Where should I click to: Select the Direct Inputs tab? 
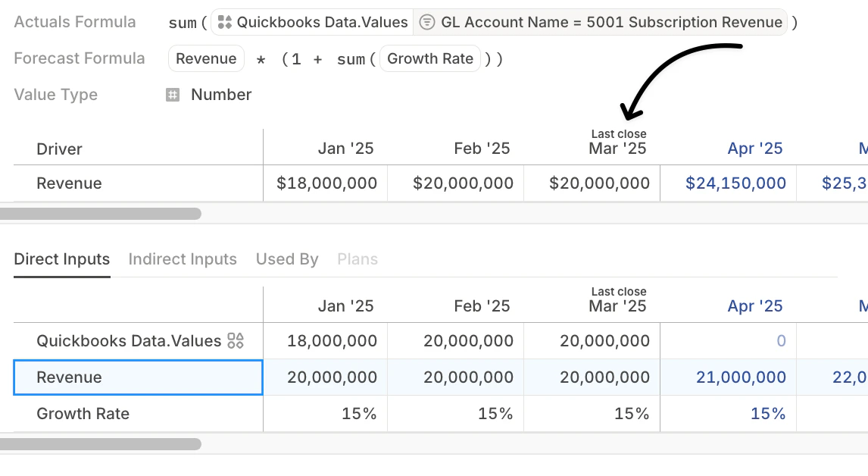tap(62, 259)
